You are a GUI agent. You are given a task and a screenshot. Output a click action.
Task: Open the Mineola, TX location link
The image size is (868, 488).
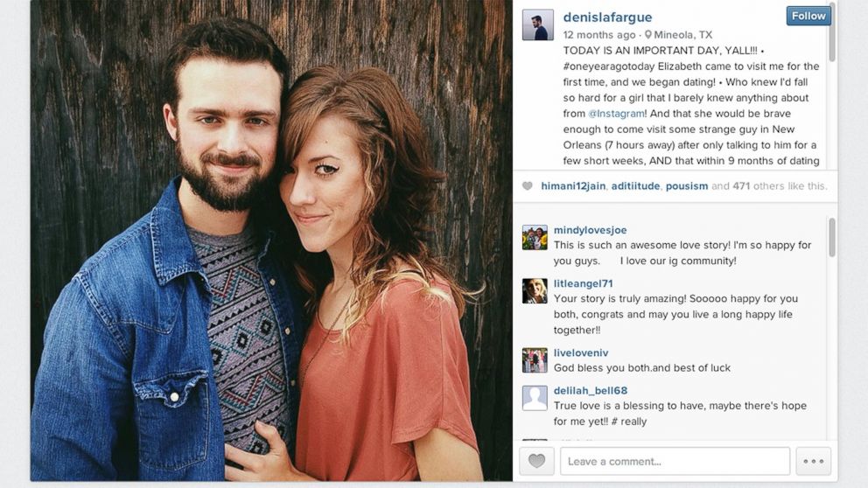point(682,35)
